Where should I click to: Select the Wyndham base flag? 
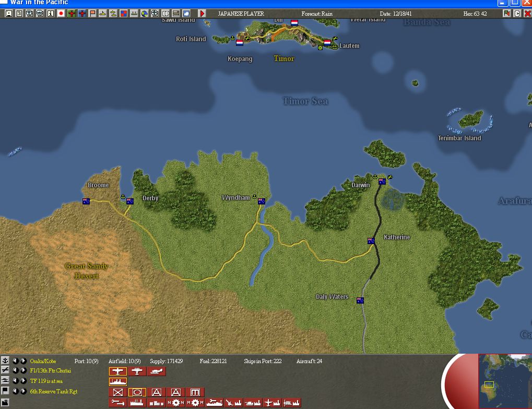(x=262, y=201)
